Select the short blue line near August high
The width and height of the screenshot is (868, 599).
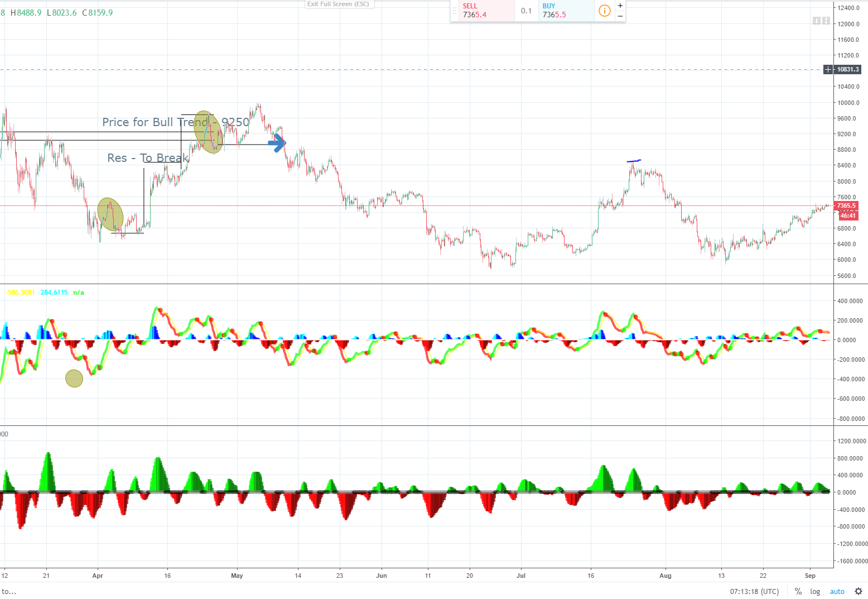point(634,161)
